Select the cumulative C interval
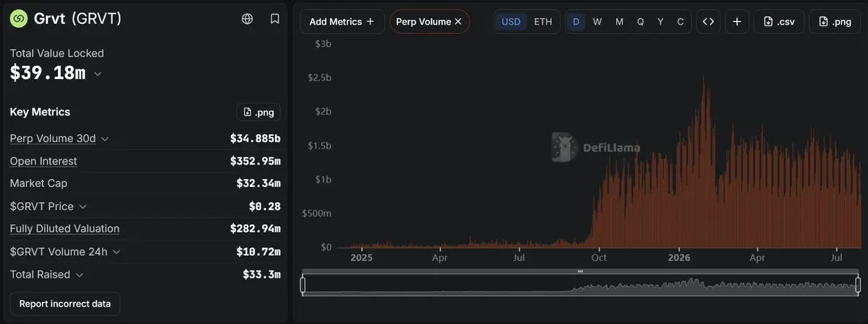Image resolution: width=868 pixels, height=324 pixels. pyautogui.click(x=681, y=22)
